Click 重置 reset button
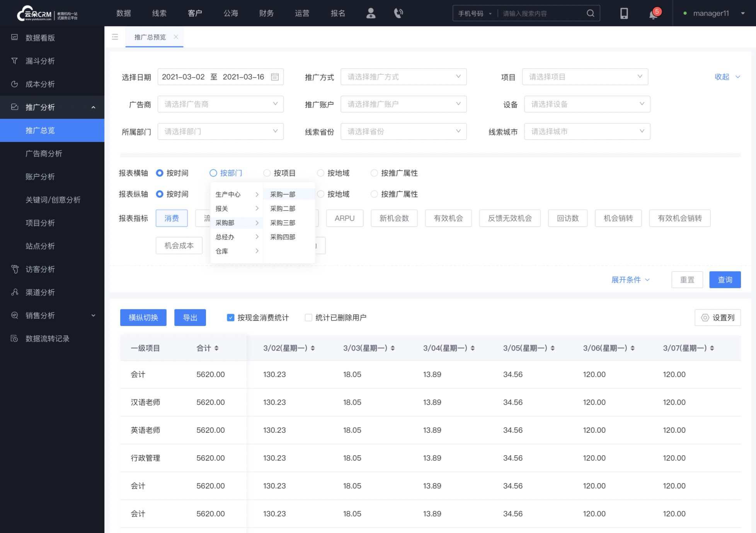756x533 pixels. [x=687, y=280]
